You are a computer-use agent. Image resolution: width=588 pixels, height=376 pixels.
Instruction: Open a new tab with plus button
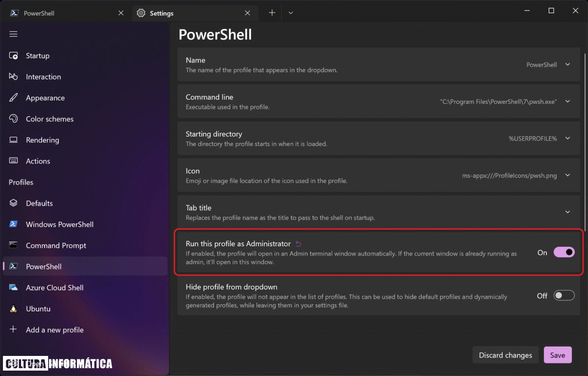272,13
